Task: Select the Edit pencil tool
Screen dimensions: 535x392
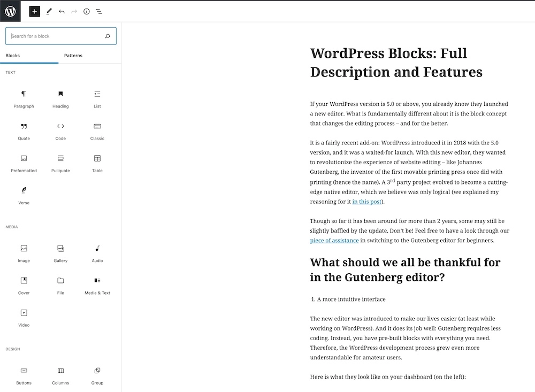Action: (x=49, y=11)
